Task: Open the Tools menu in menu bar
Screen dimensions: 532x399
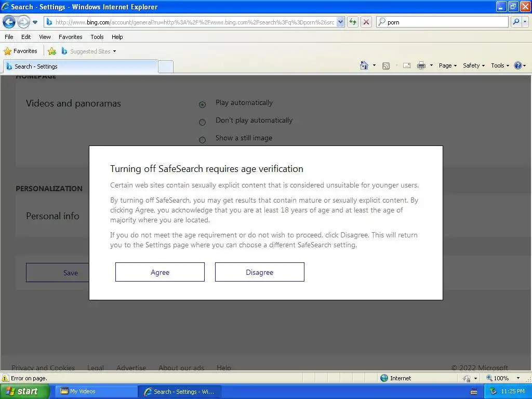Action: pyautogui.click(x=97, y=37)
